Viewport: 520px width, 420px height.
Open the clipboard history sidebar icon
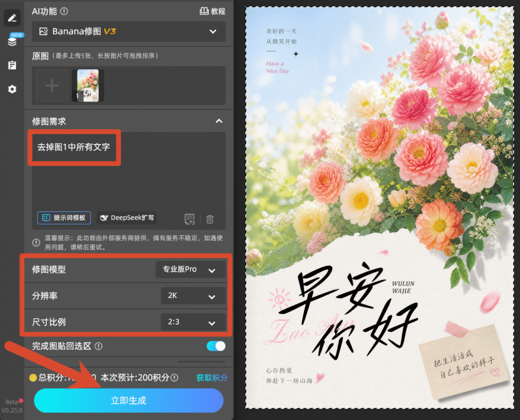click(12, 65)
